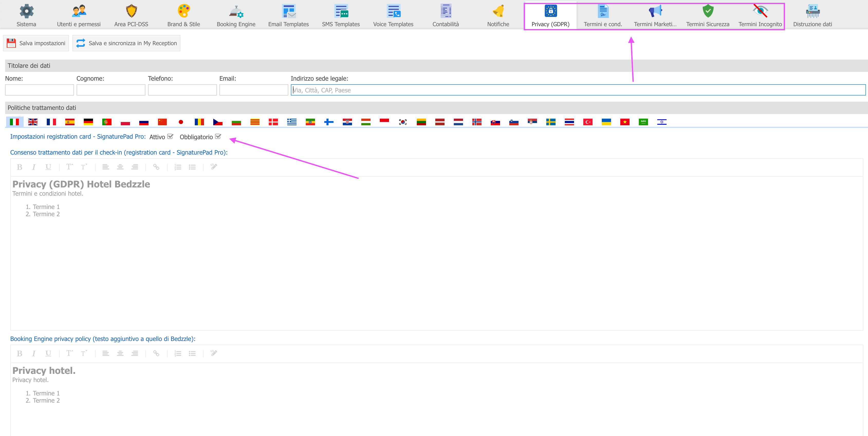
Task: Insert bullet list in Booking Engine policy editor
Action: [x=192, y=354]
